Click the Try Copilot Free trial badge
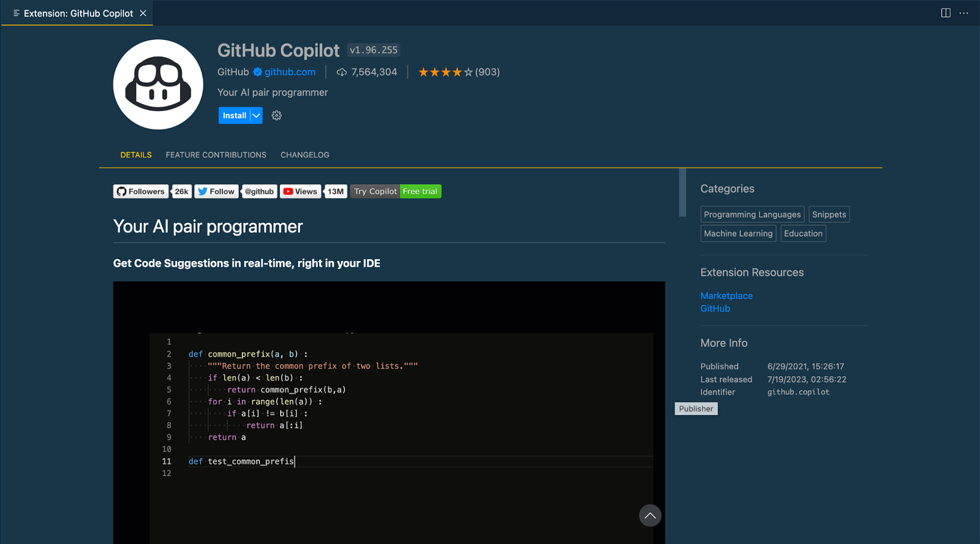 click(396, 192)
